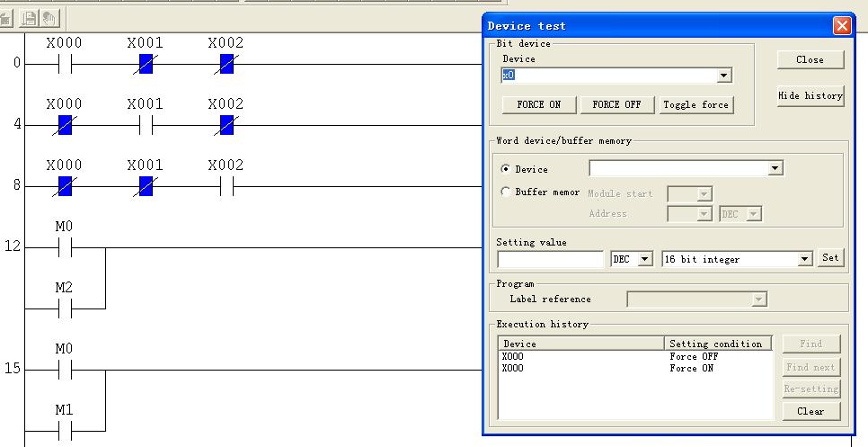Viewport: 868px width, 447px height.
Task: Select the M0 contact on rung 12
Action: (x=64, y=246)
